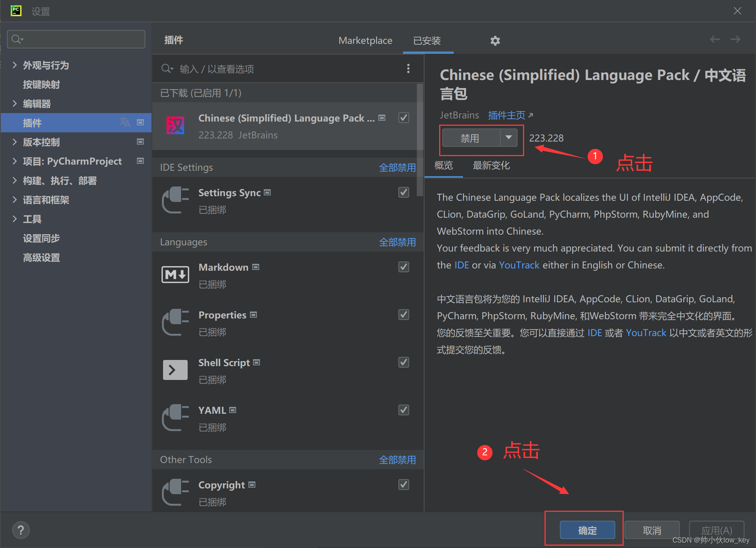
Task: Click the Settings Sync plug icon
Action: tap(175, 200)
